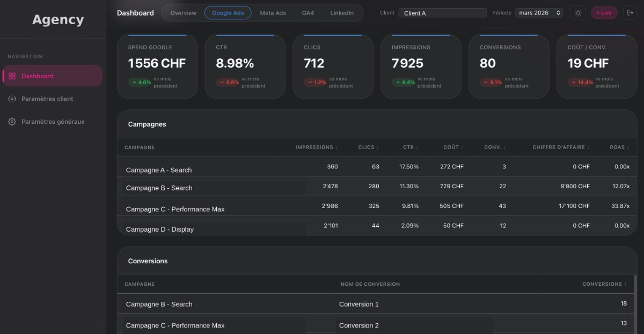Open the Période mars 2026 dropdown

pyautogui.click(x=539, y=13)
